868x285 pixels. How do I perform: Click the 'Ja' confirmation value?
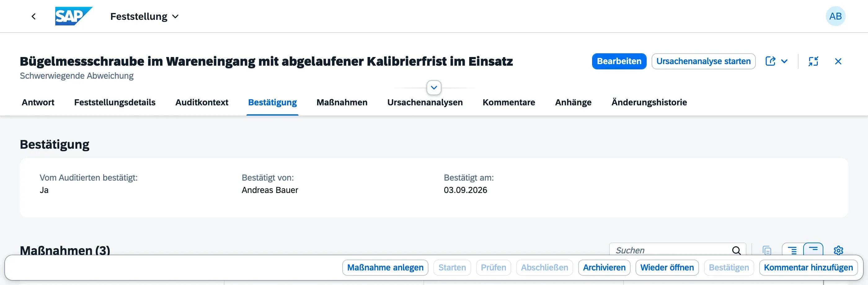point(44,190)
